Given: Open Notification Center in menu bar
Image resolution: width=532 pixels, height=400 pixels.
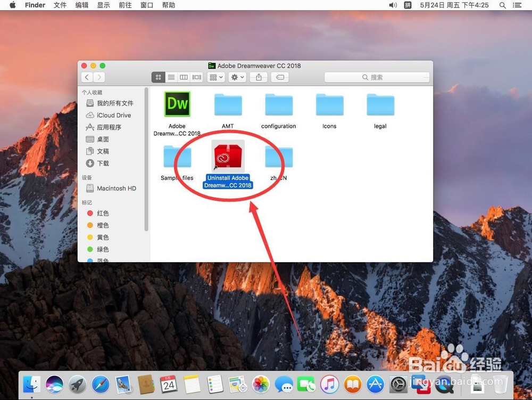Looking at the screenshot, I should pos(517,5).
